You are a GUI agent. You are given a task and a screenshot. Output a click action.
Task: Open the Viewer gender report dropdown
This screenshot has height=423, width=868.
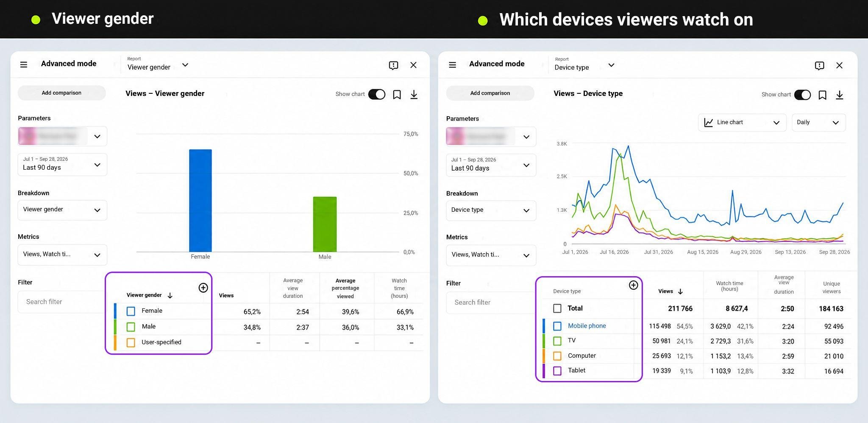[158, 64]
